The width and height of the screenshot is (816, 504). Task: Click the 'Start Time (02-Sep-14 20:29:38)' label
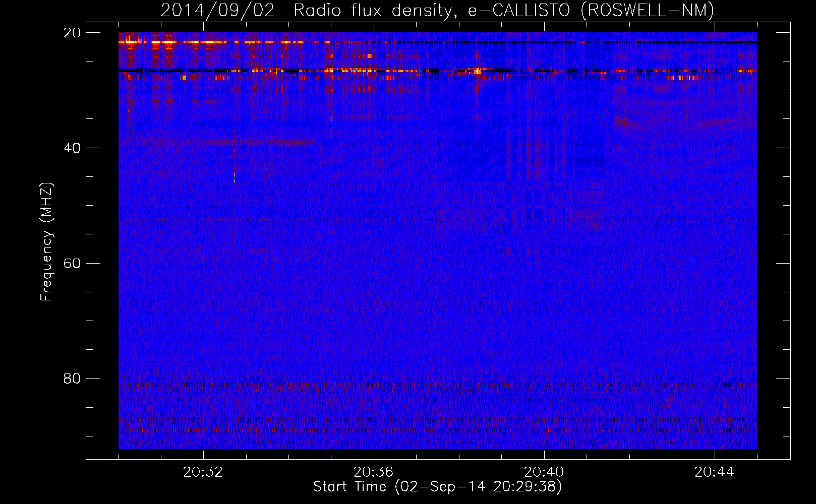(437, 487)
